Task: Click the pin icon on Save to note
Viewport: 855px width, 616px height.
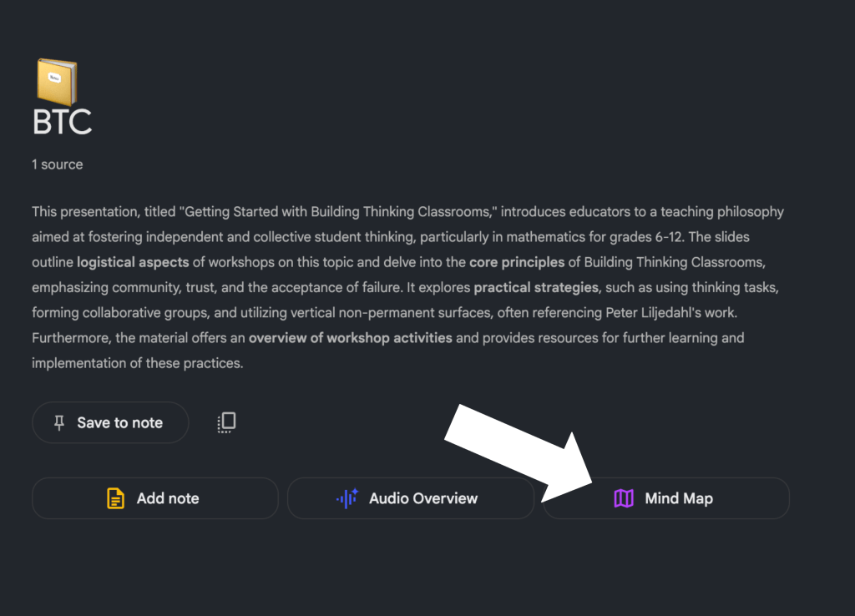Action: [x=59, y=423]
